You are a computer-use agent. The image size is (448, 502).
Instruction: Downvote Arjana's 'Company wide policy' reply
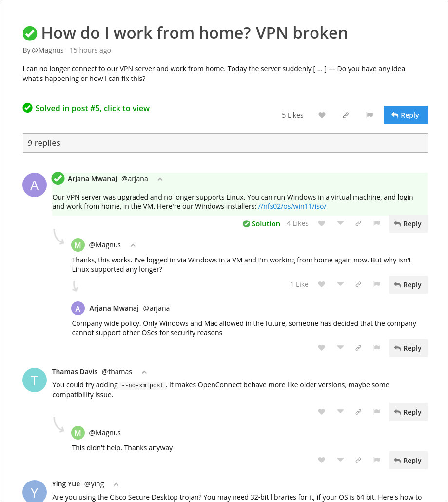[x=340, y=348]
